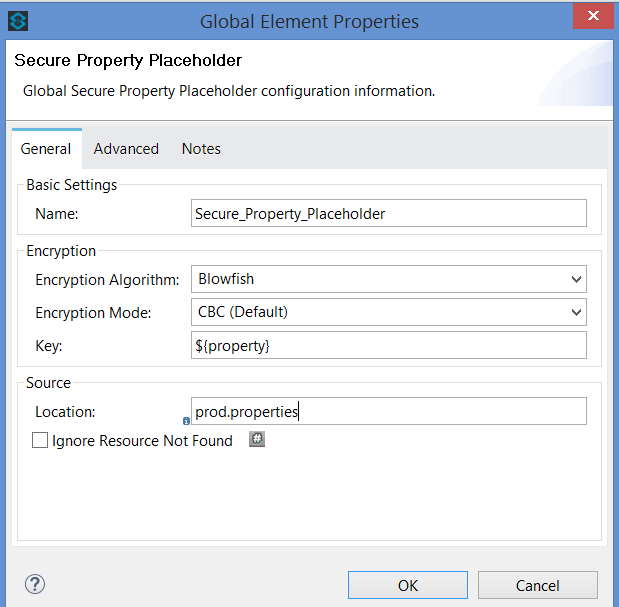
Task: Click the Global Element Properties title bar text
Action: tap(309, 21)
